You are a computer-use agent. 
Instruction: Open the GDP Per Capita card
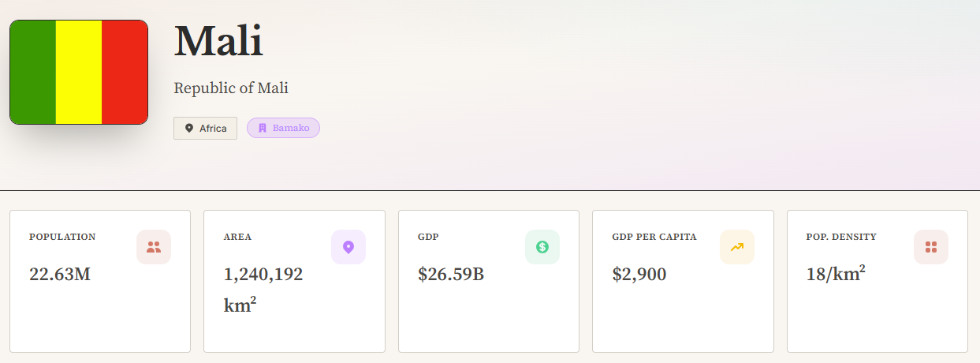(x=683, y=281)
